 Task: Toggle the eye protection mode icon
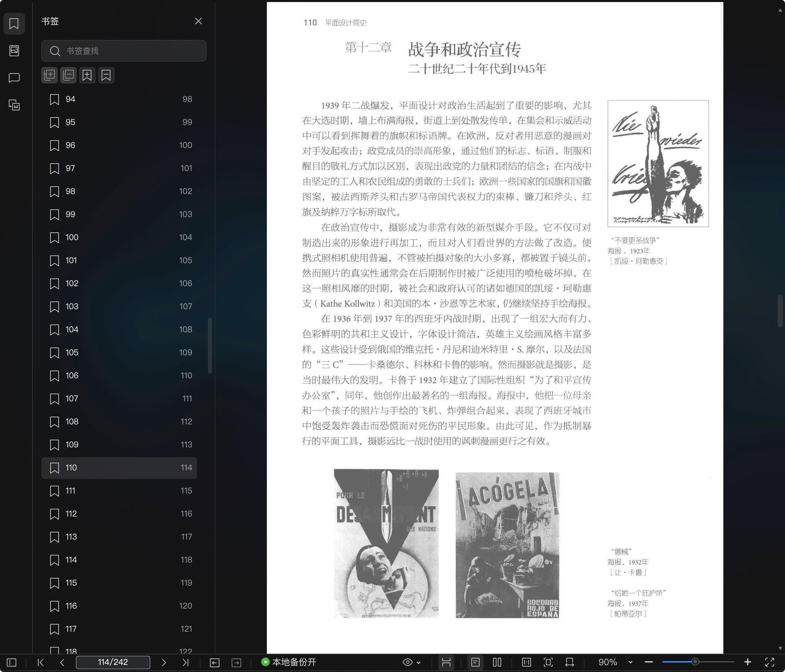pyautogui.click(x=408, y=662)
